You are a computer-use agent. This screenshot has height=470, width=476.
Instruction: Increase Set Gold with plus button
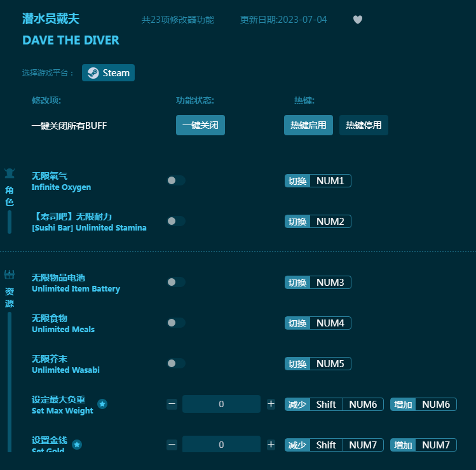(271, 445)
